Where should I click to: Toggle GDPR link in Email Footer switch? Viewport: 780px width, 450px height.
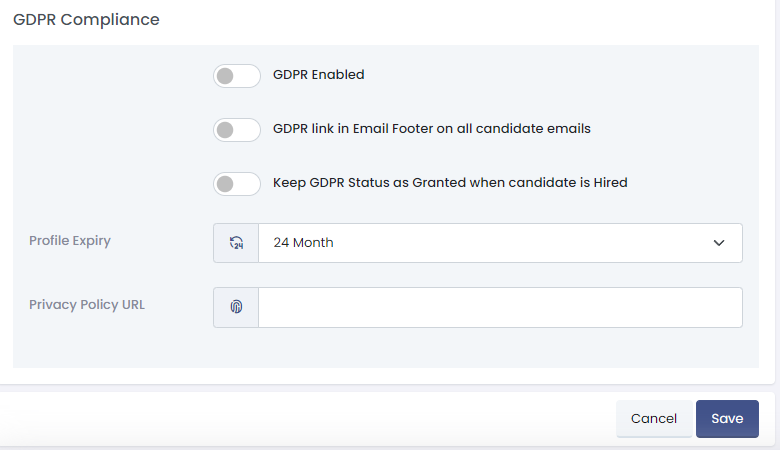[x=237, y=130]
